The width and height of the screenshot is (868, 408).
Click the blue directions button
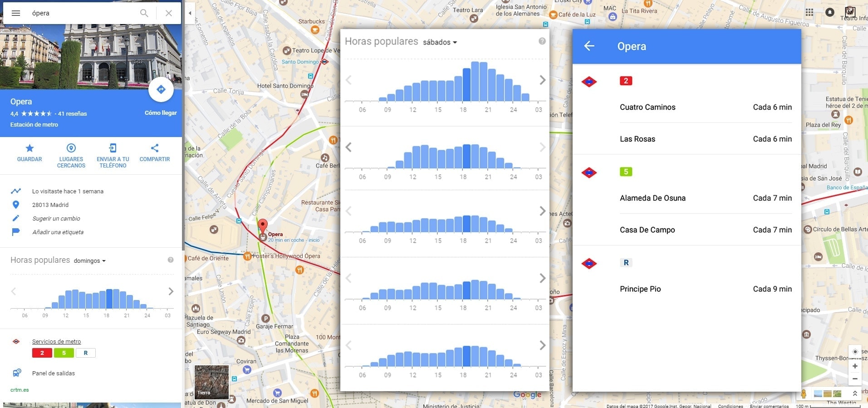point(161,89)
